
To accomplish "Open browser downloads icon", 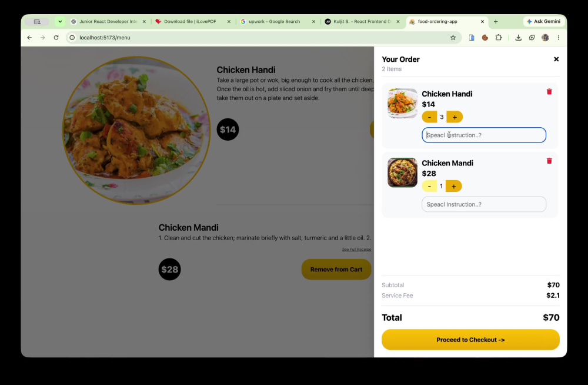I will coord(518,38).
